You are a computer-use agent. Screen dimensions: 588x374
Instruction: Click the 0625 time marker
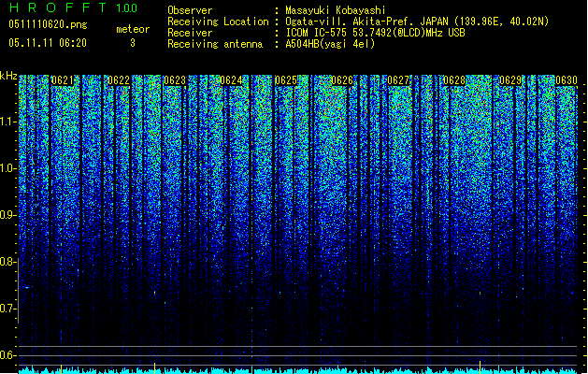pos(286,80)
